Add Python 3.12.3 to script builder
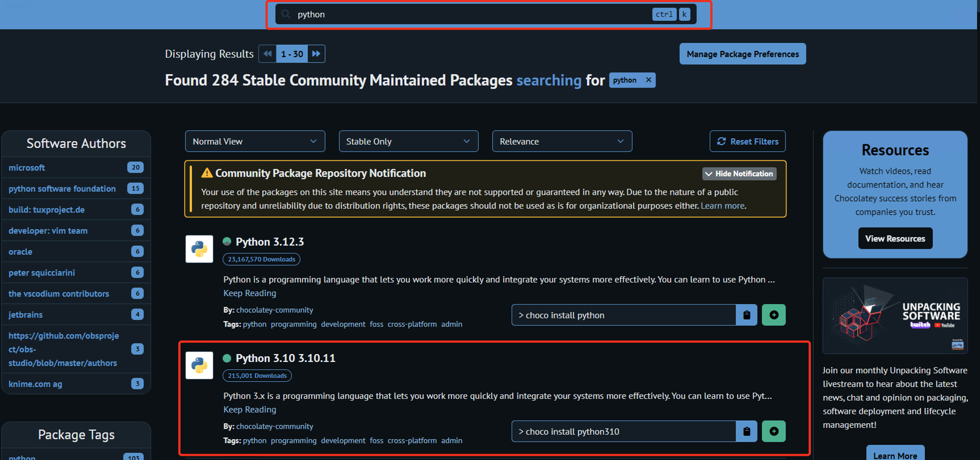The width and height of the screenshot is (980, 460). coord(773,315)
